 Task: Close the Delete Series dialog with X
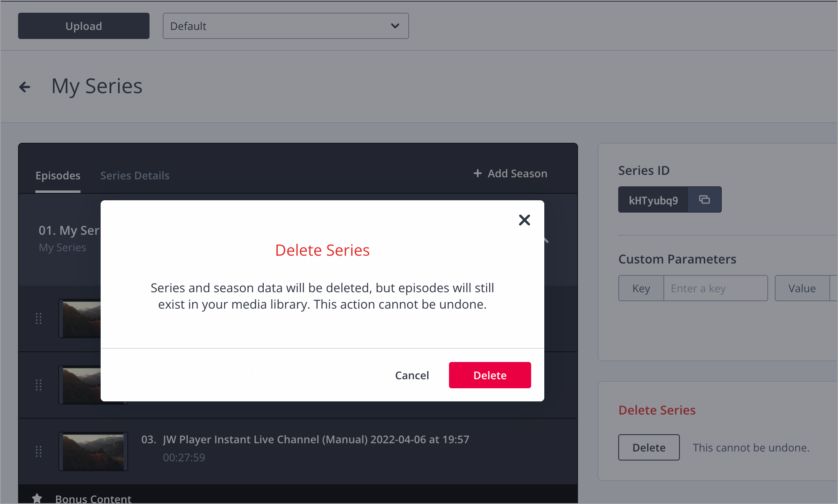pos(524,220)
